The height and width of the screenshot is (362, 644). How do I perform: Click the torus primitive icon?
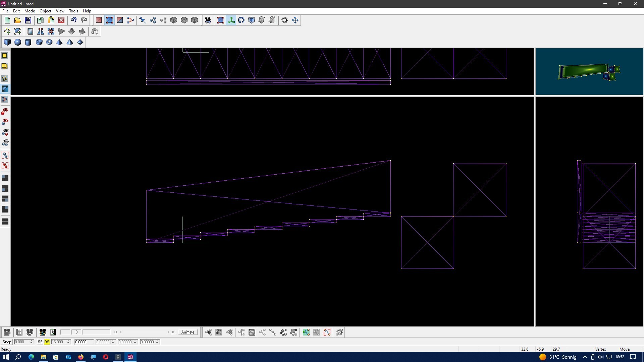point(49,42)
